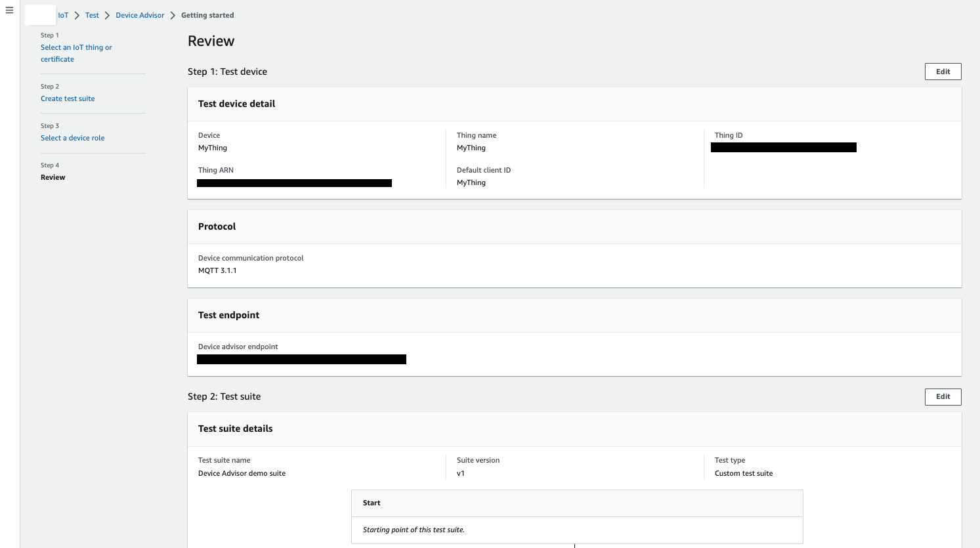Jump to the Create test suite step
This screenshot has height=548, width=980.
pyautogui.click(x=68, y=98)
